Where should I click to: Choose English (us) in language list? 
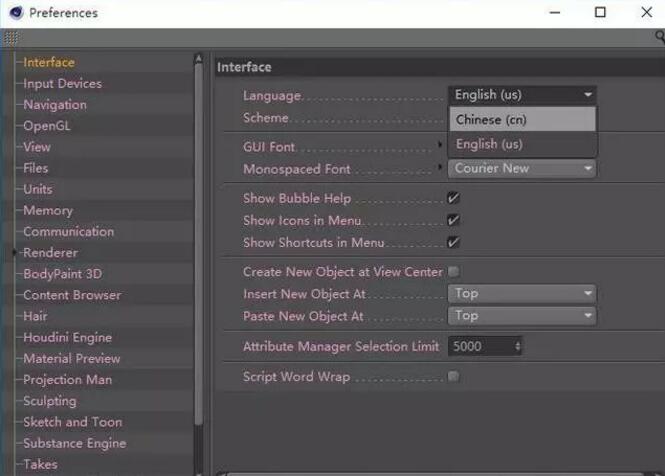[489, 144]
